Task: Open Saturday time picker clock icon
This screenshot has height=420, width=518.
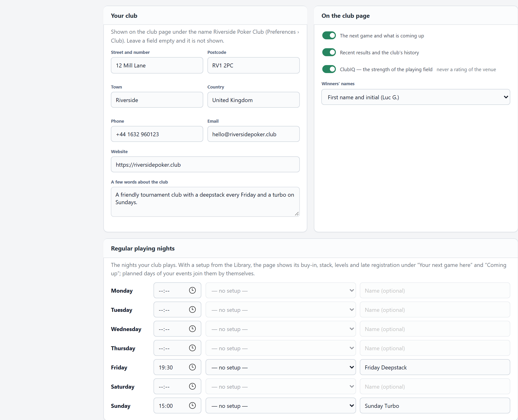Action: point(192,386)
